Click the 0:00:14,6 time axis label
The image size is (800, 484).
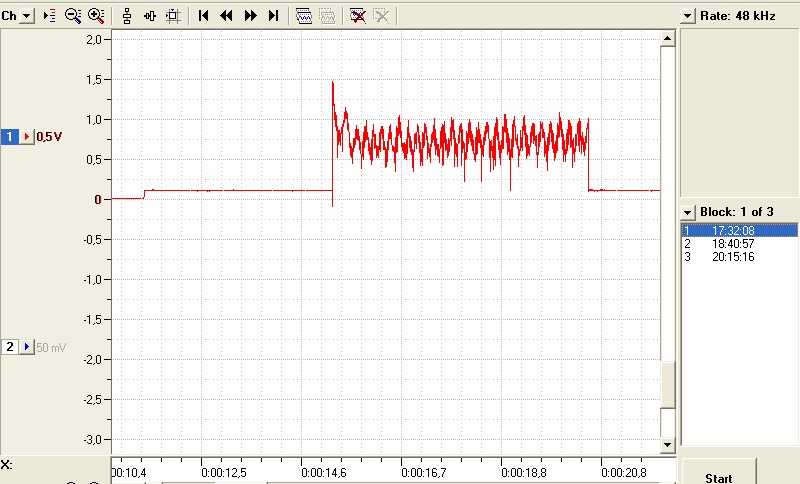323,473
